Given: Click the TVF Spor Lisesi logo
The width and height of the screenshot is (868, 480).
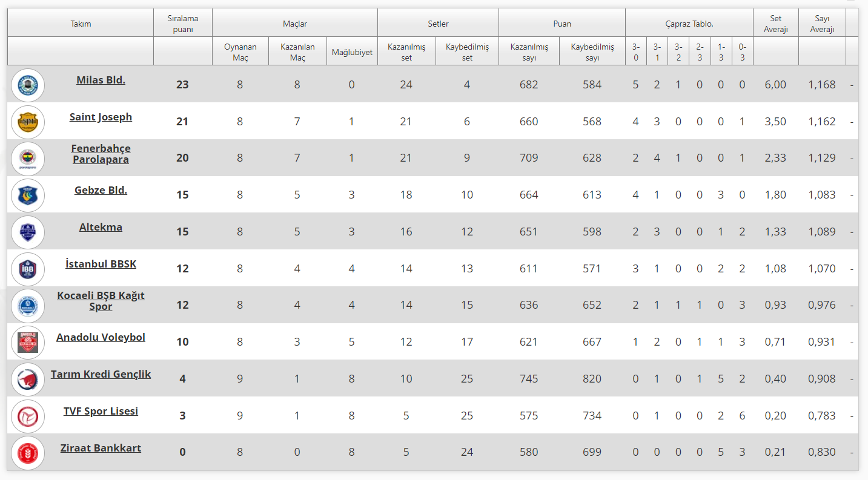Looking at the screenshot, I should point(28,416).
